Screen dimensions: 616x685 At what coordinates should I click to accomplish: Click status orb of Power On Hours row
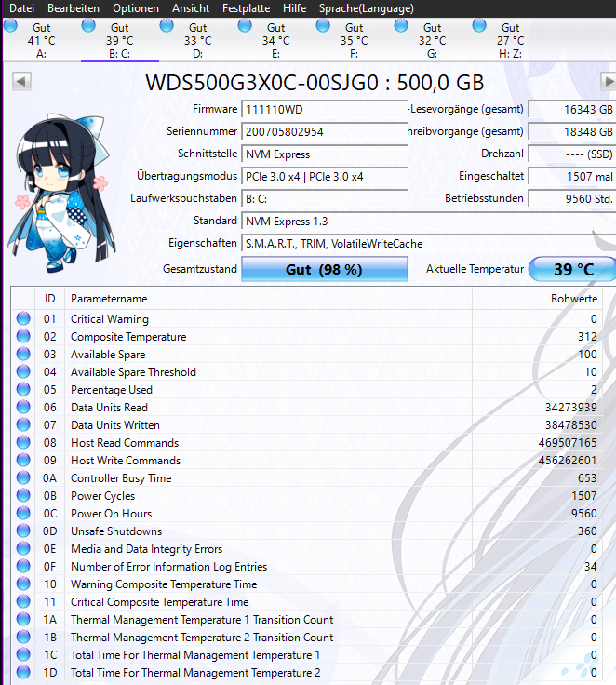[23, 513]
